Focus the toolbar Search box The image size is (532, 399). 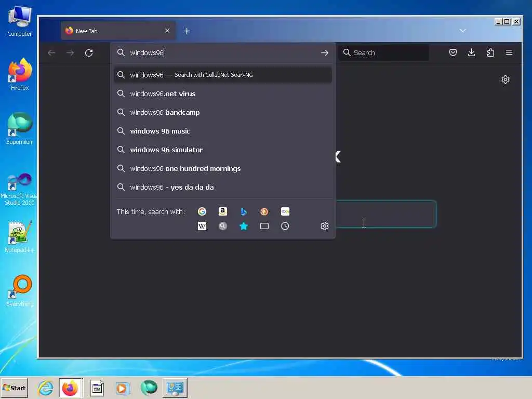(383, 52)
